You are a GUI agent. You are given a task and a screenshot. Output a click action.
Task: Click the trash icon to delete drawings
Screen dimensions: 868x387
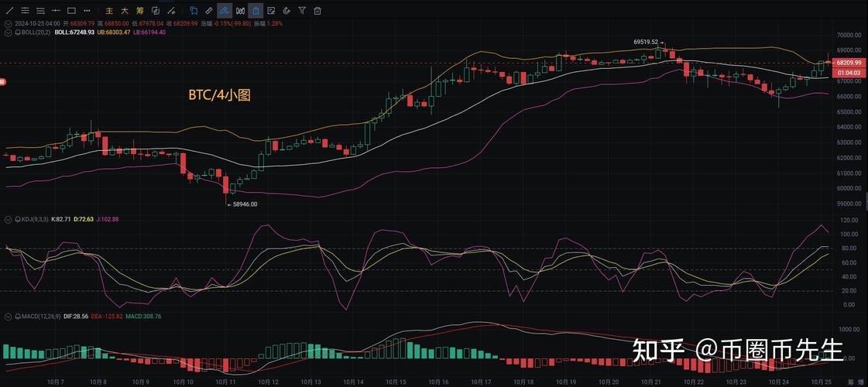click(x=317, y=11)
